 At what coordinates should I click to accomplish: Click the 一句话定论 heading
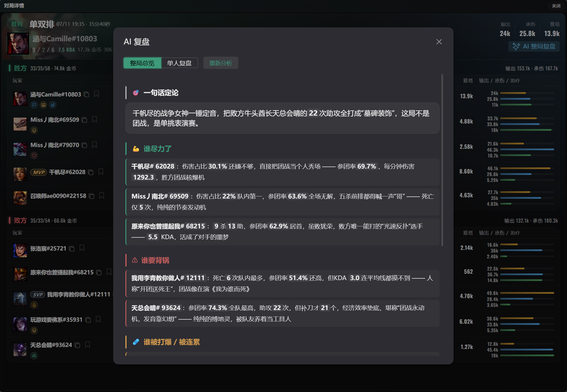tap(161, 93)
